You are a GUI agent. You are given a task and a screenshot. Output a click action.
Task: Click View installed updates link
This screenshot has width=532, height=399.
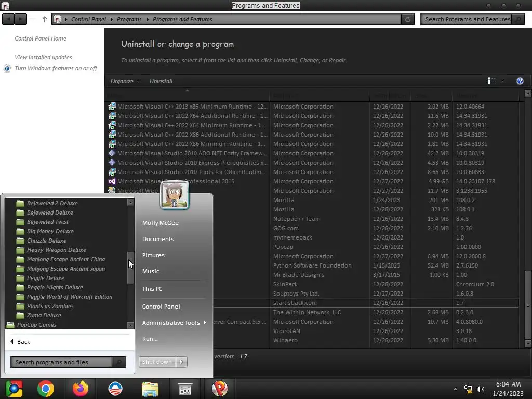(x=44, y=57)
